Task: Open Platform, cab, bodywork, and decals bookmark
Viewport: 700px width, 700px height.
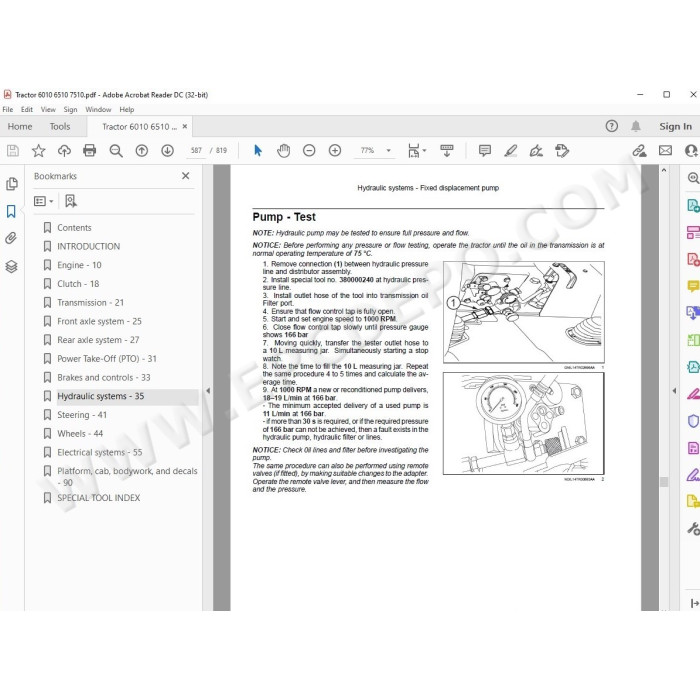Action: [x=127, y=476]
